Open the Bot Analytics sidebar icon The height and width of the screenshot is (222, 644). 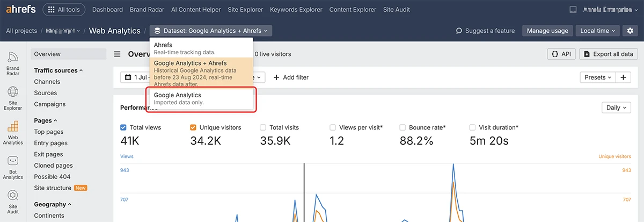[13, 168]
